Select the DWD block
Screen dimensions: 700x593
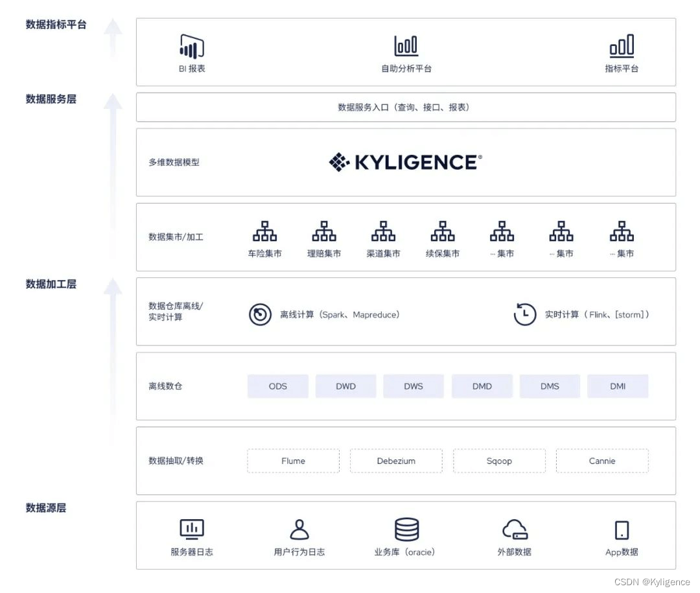tap(346, 386)
